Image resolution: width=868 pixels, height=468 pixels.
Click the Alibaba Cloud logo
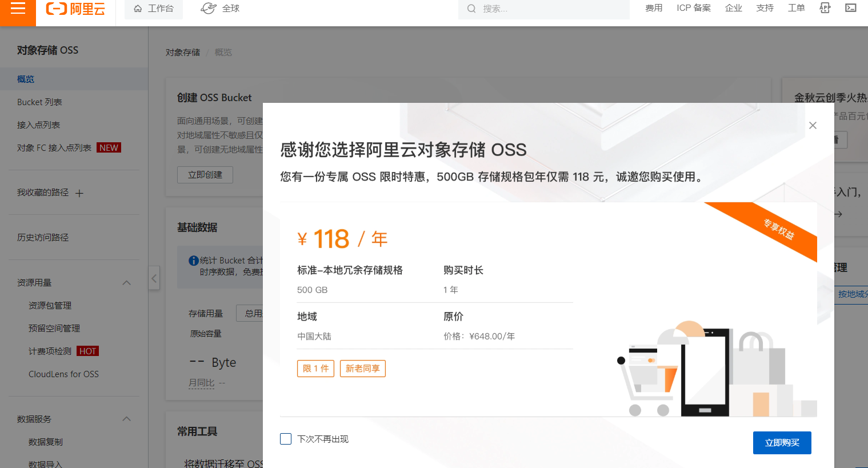tap(75, 9)
